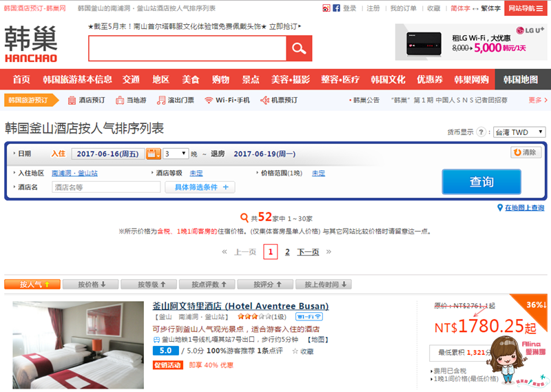Open 首页 home menu
The height and width of the screenshot is (392, 551).
tap(21, 79)
